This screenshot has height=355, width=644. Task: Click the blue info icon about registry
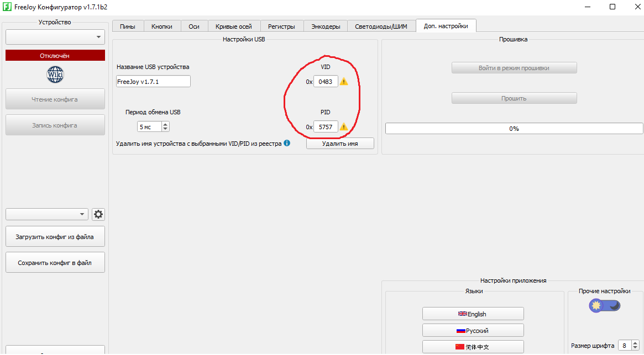[287, 144]
